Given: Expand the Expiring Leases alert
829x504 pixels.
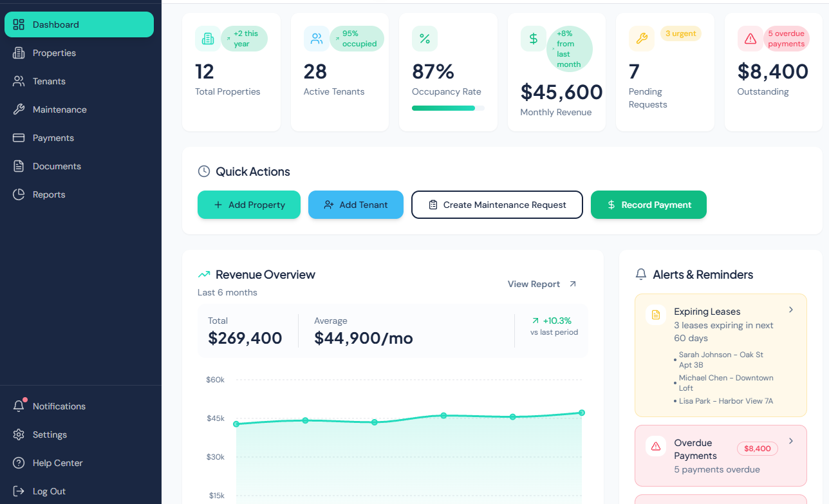Looking at the screenshot, I should click(x=791, y=309).
